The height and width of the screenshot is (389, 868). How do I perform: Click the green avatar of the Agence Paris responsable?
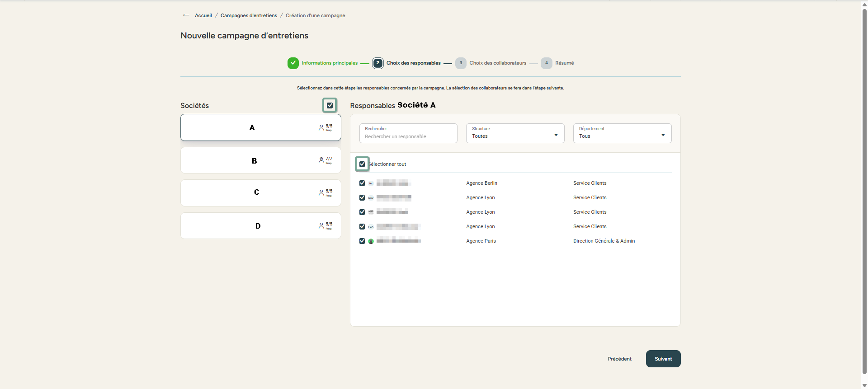pyautogui.click(x=371, y=241)
